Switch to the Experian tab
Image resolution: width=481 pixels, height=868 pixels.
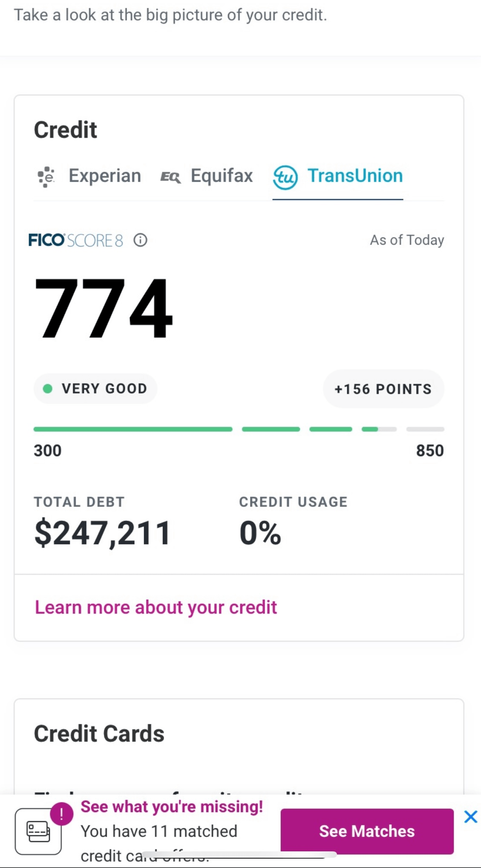89,176
